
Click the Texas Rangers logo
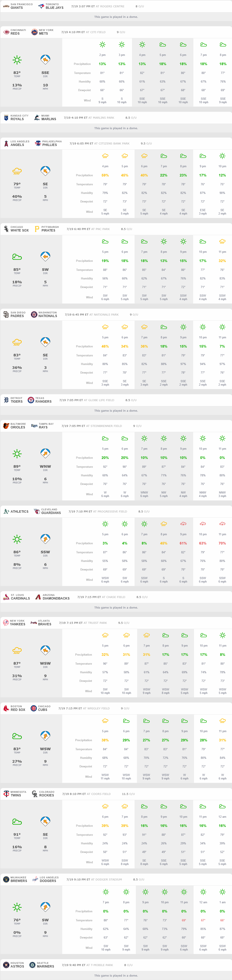31,400
